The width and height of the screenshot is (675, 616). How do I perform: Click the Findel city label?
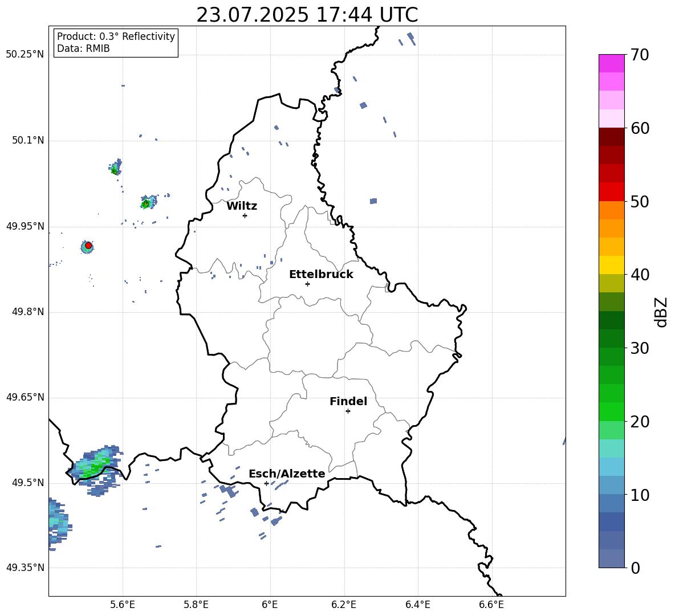click(348, 401)
